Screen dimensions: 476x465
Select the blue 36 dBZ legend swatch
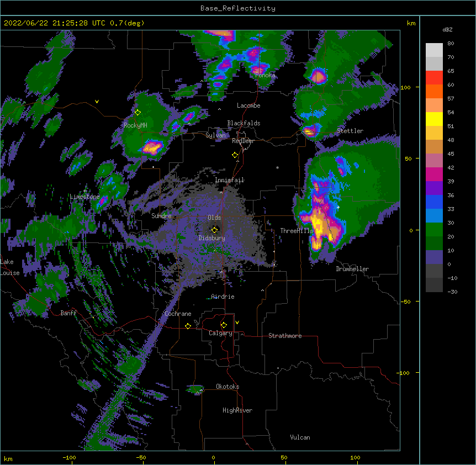click(x=434, y=202)
